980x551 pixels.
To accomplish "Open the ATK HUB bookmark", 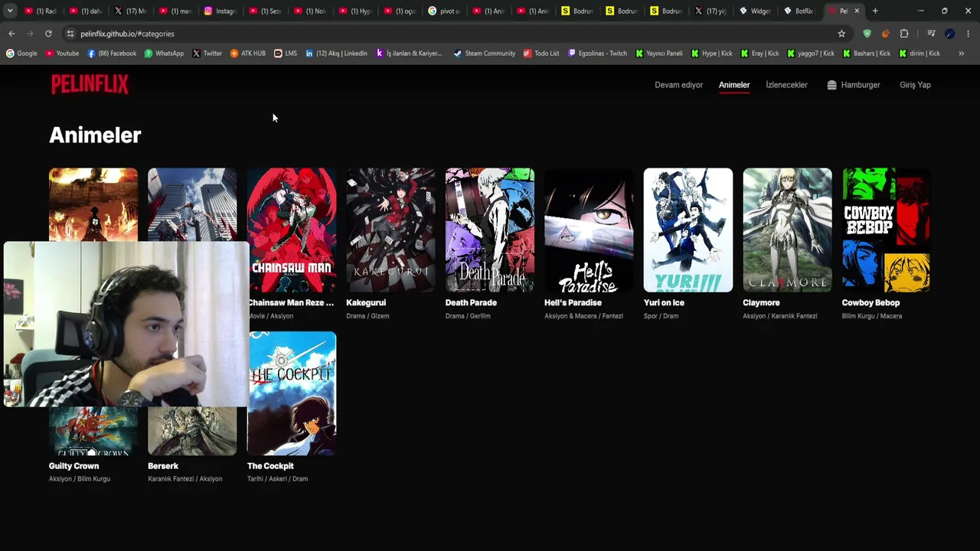I will (x=247, y=54).
